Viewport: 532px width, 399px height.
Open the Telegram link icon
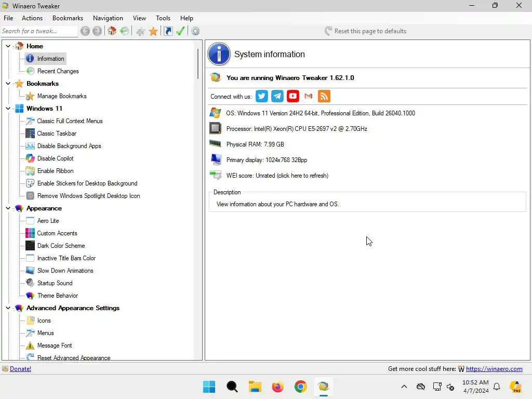277,96
